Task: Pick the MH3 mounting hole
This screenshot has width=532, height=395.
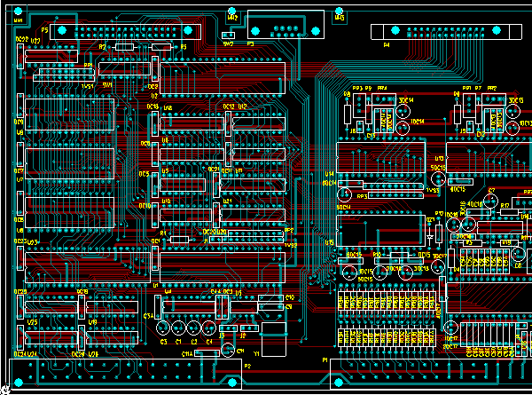Action: click(x=339, y=9)
